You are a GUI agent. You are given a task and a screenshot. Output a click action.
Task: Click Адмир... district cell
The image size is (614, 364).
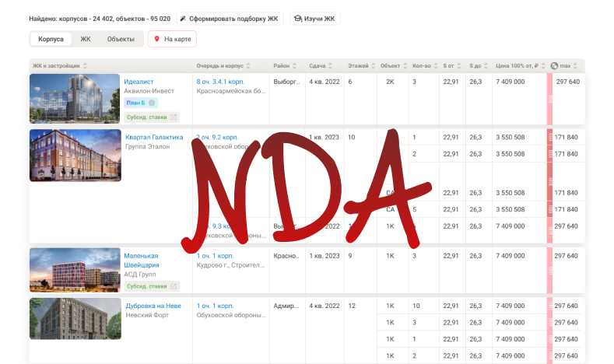pos(286,306)
